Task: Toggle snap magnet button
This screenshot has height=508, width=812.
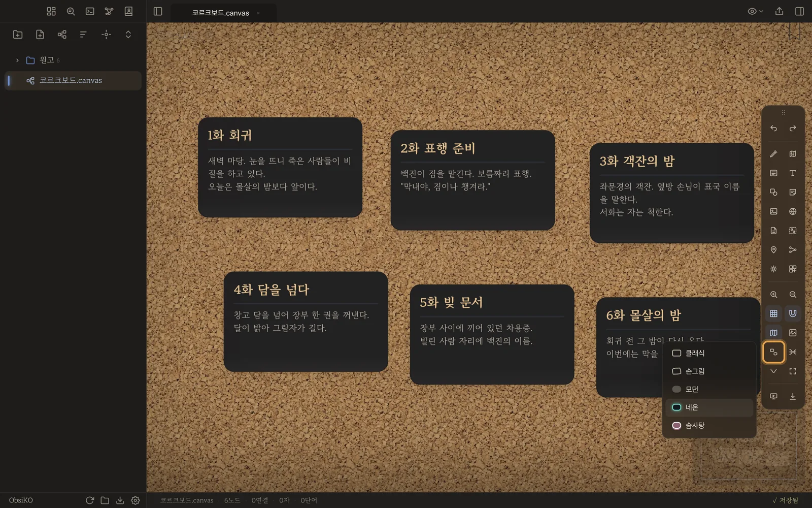Action: tap(793, 313)
